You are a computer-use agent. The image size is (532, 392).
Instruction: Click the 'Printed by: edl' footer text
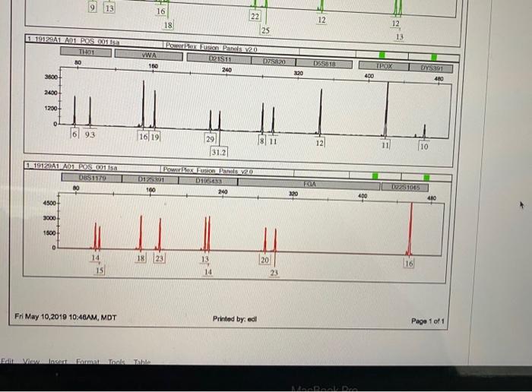(x=234, y=319)
